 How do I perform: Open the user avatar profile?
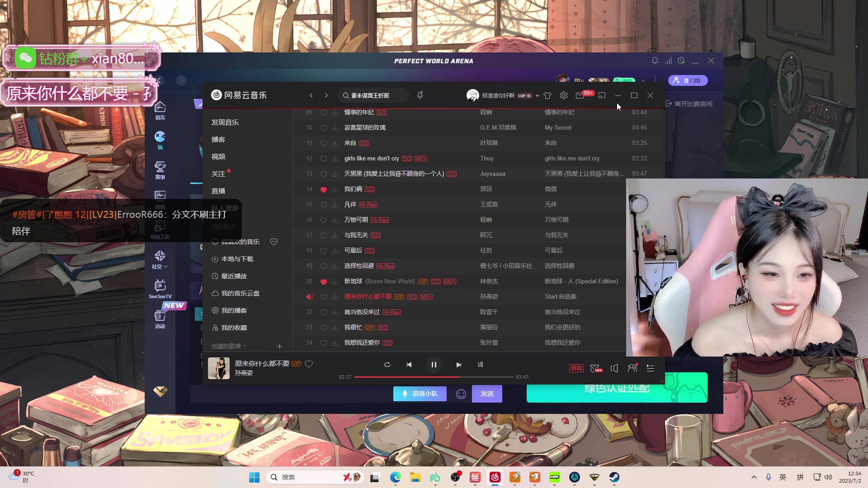click(472, 95)
